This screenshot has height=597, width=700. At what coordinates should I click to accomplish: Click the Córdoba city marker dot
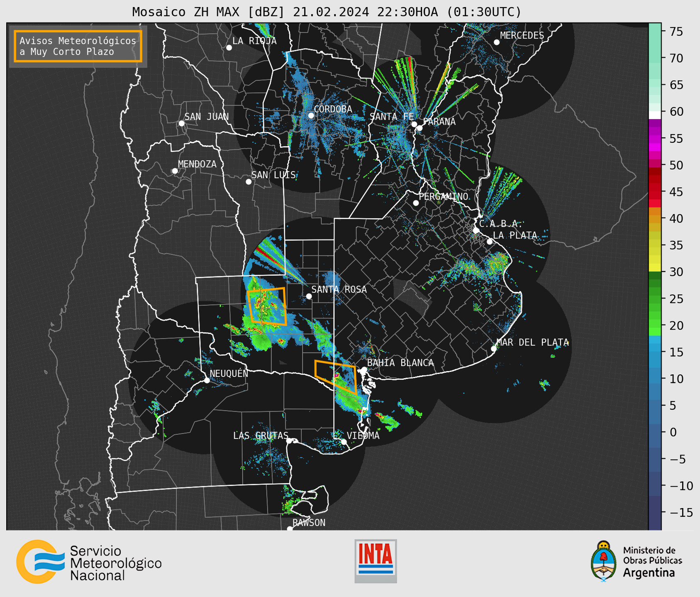click(x=311, y=115)
